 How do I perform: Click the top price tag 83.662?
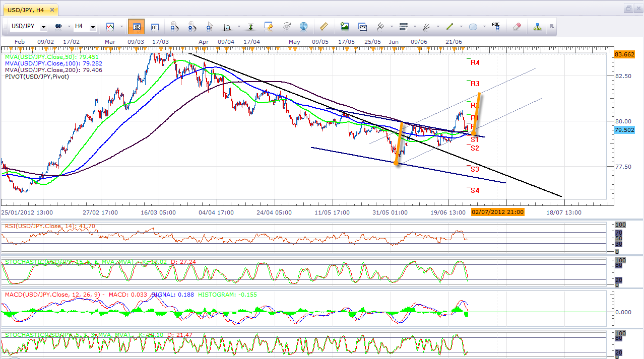[625, 54]
